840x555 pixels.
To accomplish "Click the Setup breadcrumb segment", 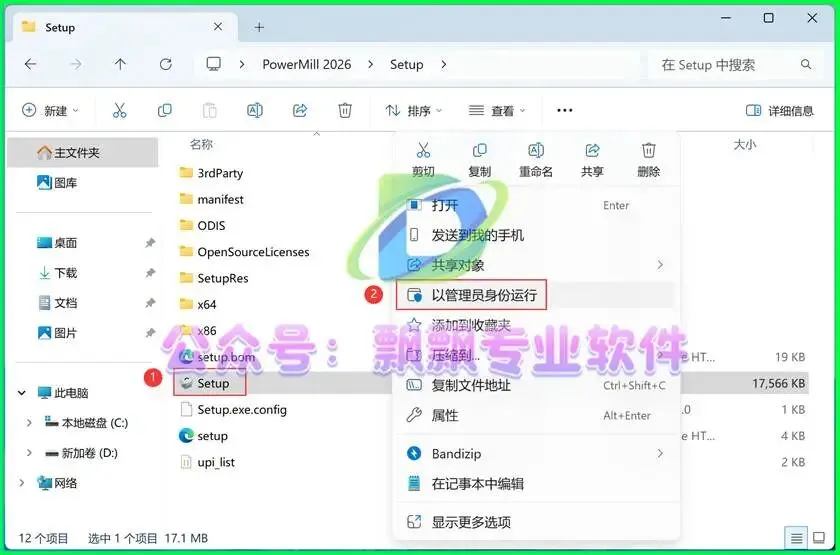I will click(x=407, y=65).
